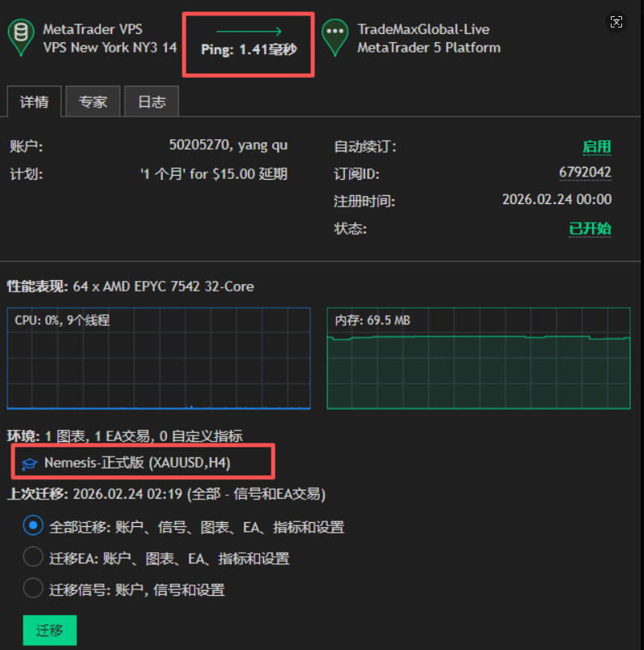The image size is (644, 650).
Task: Click Nemesis-正式版 (XAUUSD,H4) entry
Action: coord(138,463)
